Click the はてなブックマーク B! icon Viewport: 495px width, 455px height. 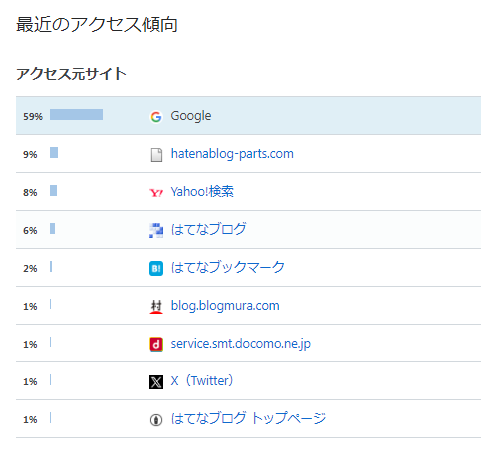(156, 269)
